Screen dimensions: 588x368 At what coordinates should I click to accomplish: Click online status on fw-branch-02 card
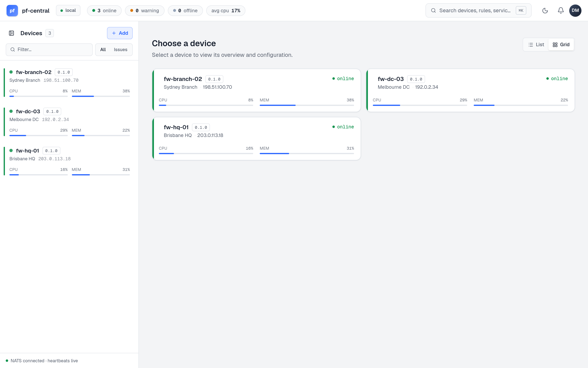point(343,79)
